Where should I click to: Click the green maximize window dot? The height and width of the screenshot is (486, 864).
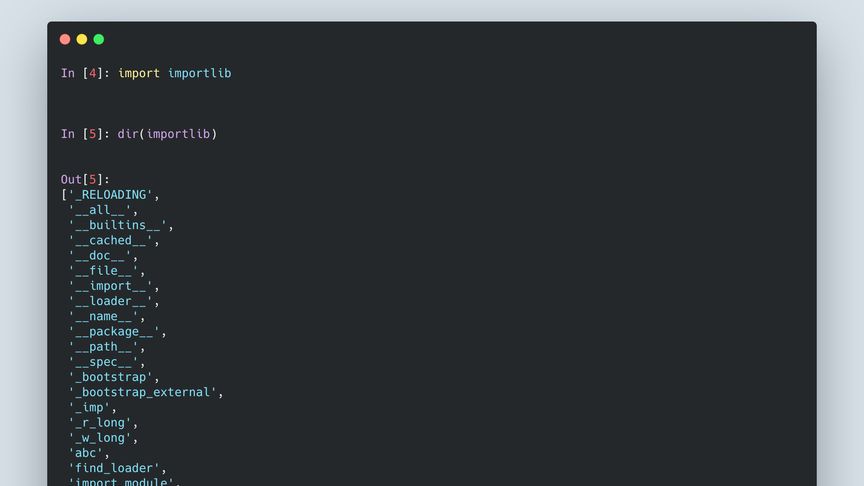click(99, 39)
